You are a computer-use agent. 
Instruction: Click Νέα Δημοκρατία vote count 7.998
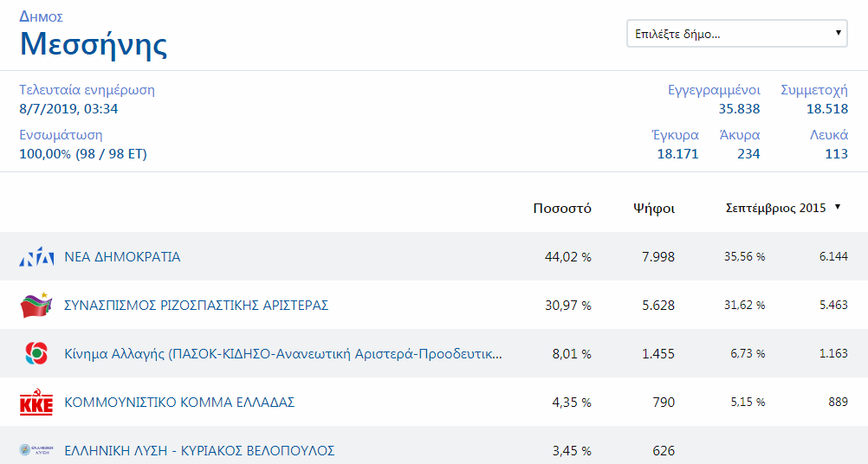point(658,257)
